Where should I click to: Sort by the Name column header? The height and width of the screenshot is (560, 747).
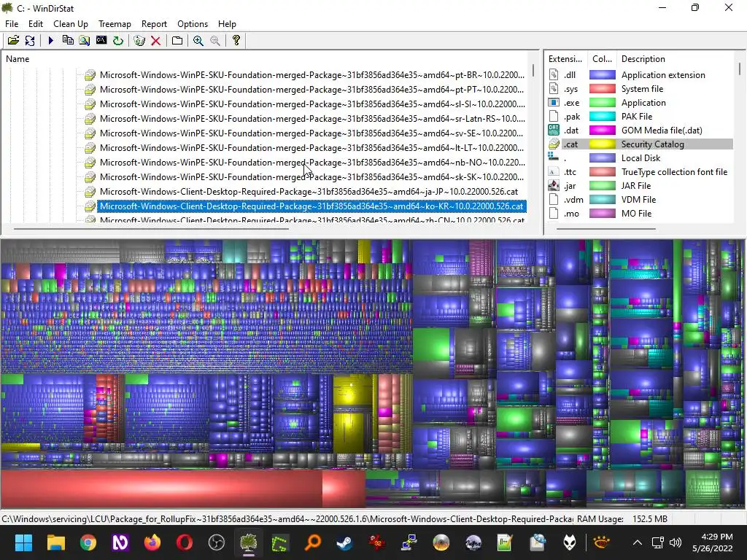click(x=18, y=59)
